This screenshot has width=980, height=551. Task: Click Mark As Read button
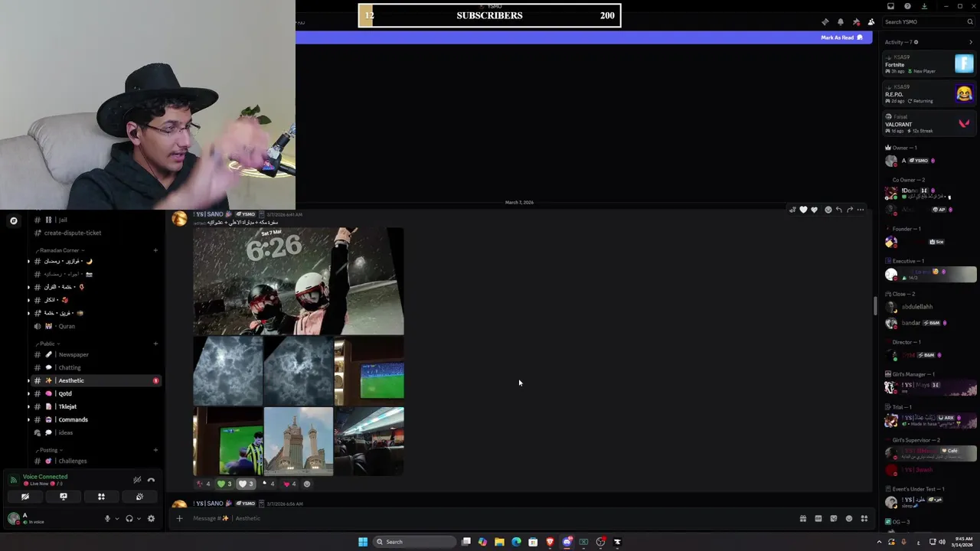[841, 37]
